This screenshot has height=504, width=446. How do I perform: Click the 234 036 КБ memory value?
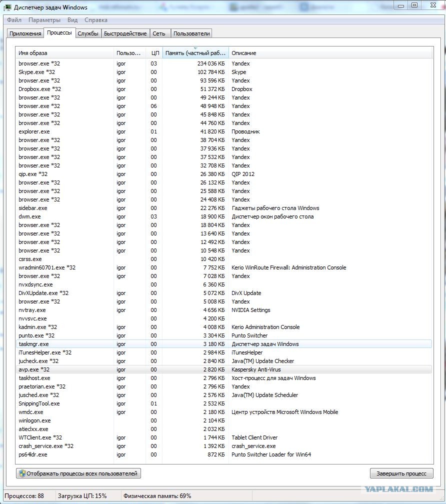(x=211, y=63)
